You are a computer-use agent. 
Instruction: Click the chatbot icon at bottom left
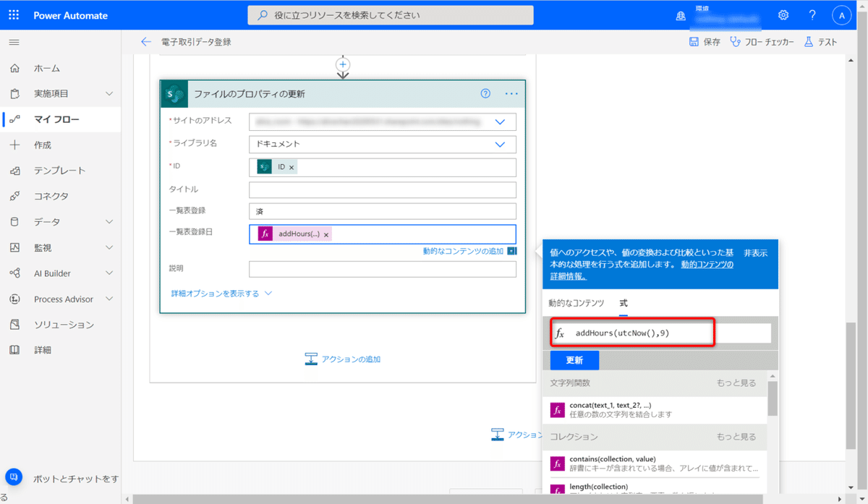pyautogui.click(x=13, y=477)
